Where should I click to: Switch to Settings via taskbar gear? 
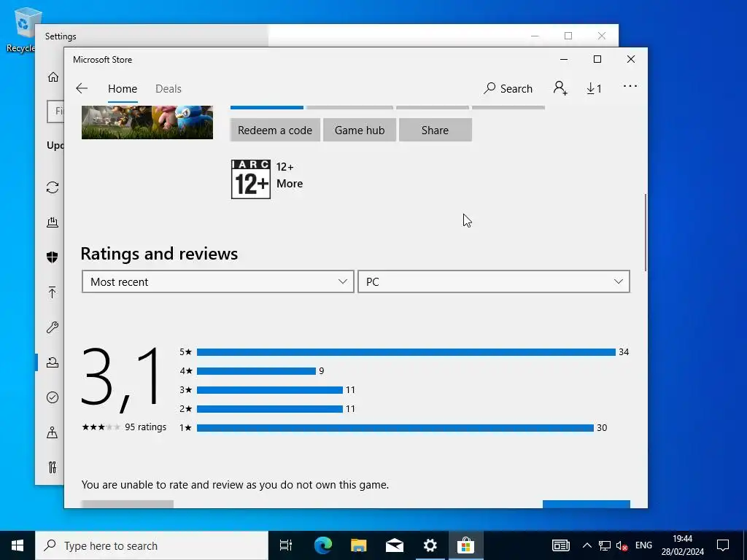point(430,545)
